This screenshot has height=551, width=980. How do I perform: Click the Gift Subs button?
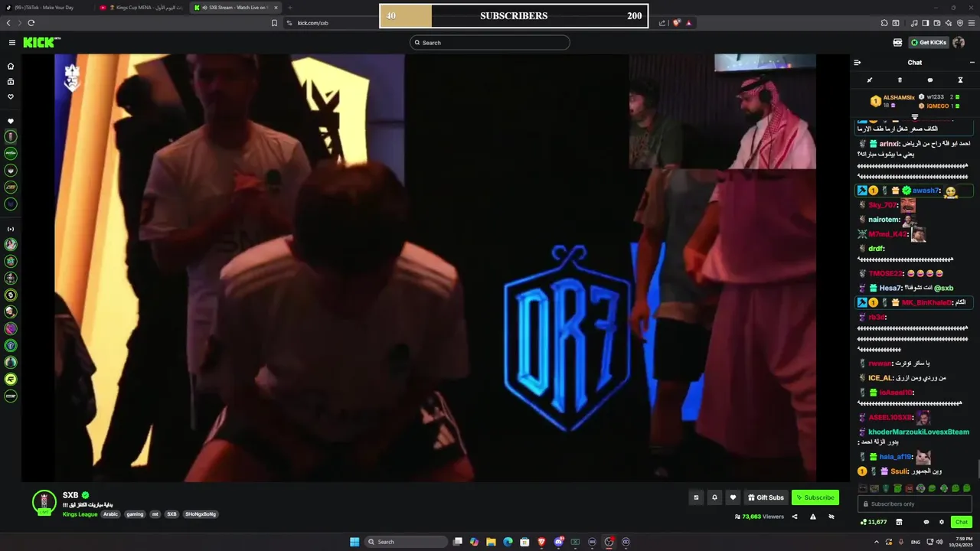click(766, 497)
